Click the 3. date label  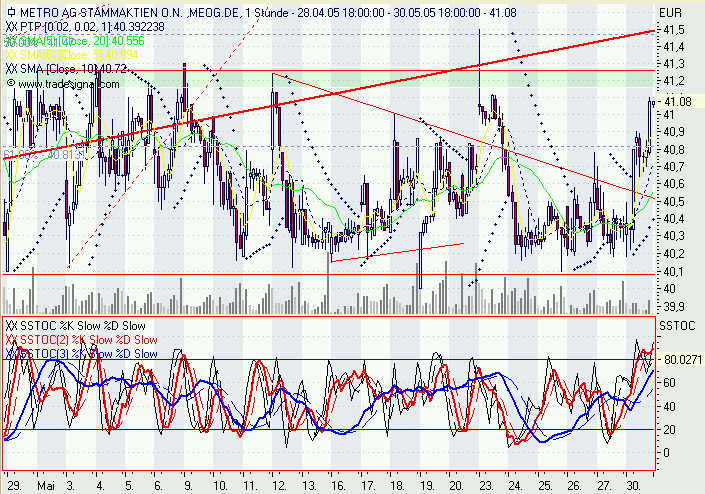pyautogui.click(x=71, y=486)
